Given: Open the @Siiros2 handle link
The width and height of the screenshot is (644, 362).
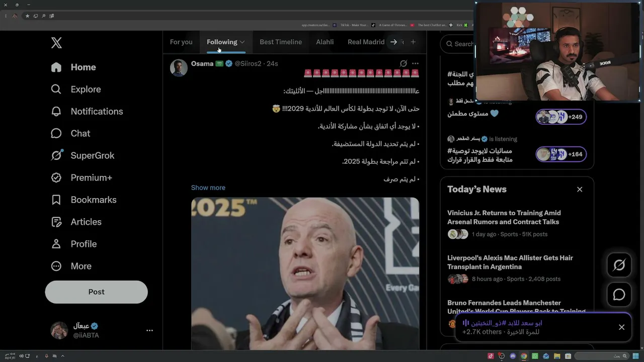Looking at the screenshot, I should pos(248,63).
